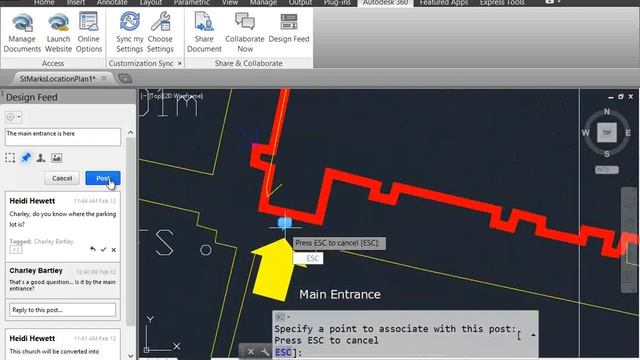Launch the Autodesk 360 website
Screen dimensions: 640x360
58,33
